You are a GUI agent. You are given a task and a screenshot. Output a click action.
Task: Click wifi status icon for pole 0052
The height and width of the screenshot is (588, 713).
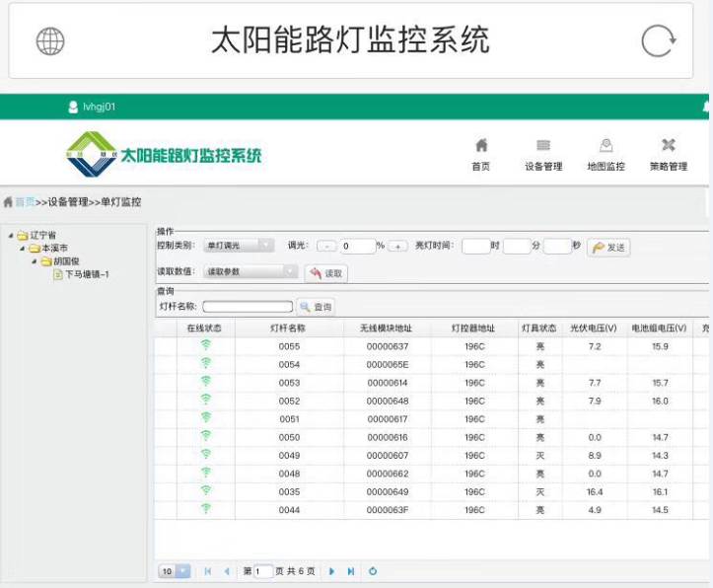pyautogui.click(x=206, y=400)
